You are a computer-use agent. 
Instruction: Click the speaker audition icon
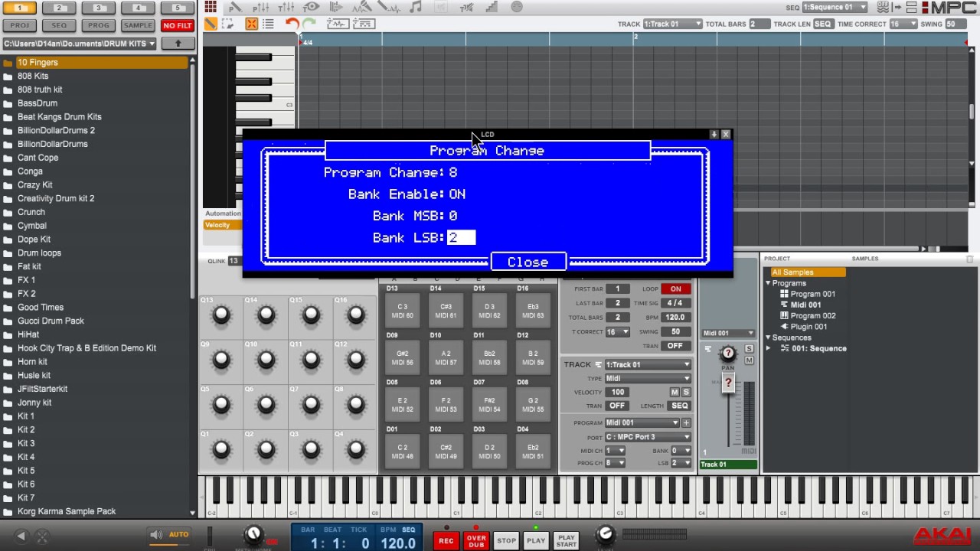point(156,535)
